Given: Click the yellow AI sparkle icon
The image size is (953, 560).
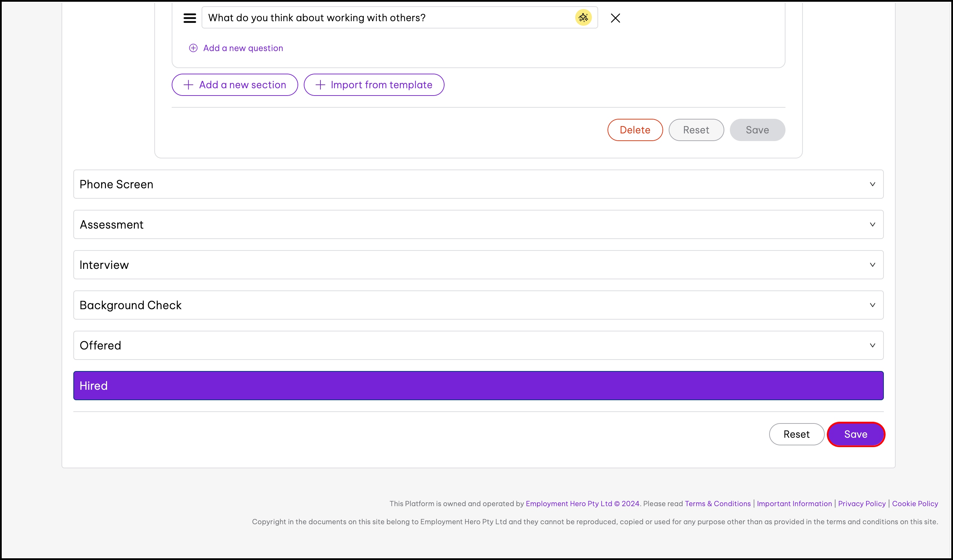Looking at the screenshot, I should (x=583, y=17).
